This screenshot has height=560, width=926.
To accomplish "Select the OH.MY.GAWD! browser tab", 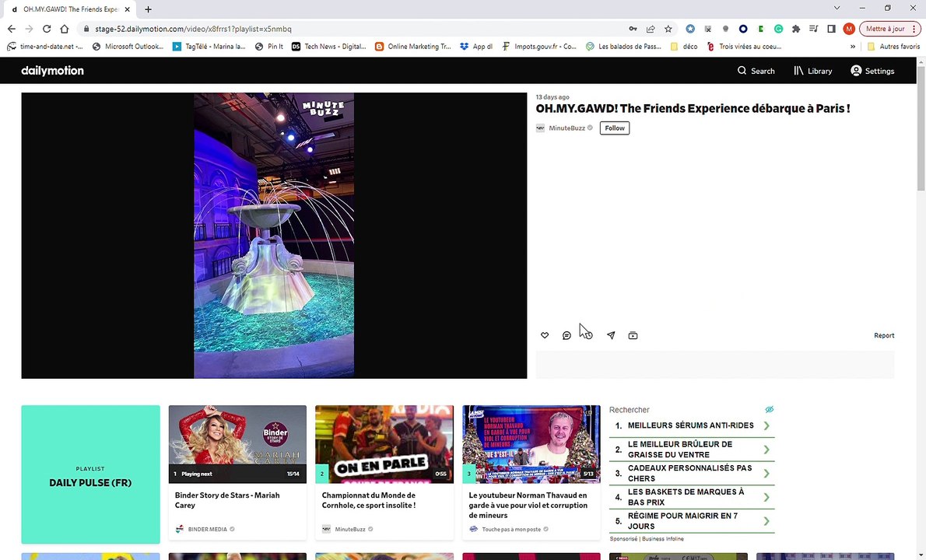I will pyautogui.click(x=68, y=9).
